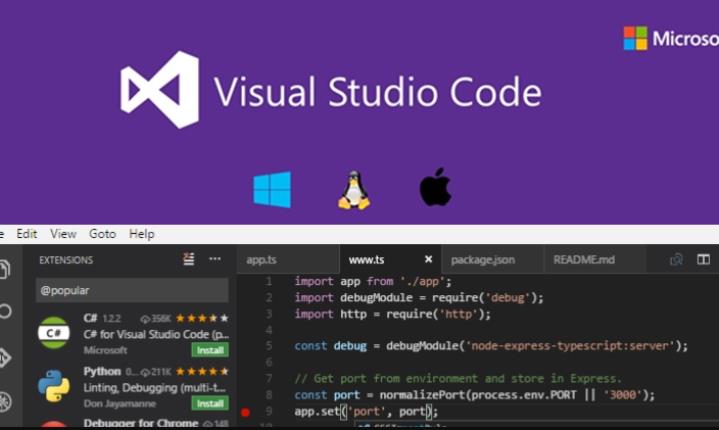
Task: Click the @popular extensions search field
Action: tap(130, 291)
